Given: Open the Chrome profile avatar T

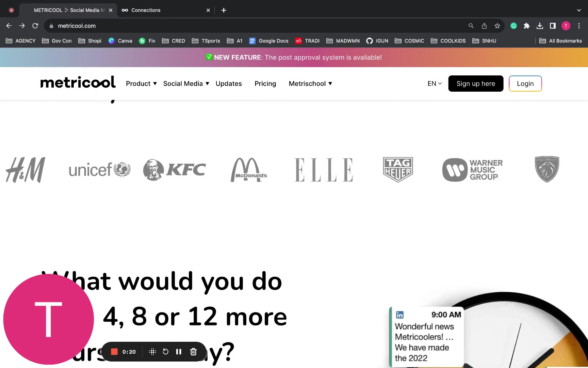Looking at the screenshot, I should [566, 26].
